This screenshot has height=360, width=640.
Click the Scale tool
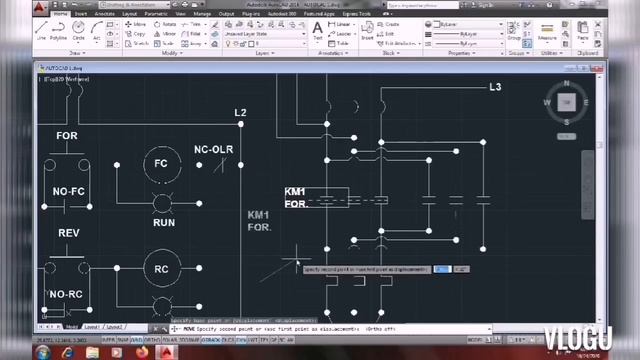point(164,43)
